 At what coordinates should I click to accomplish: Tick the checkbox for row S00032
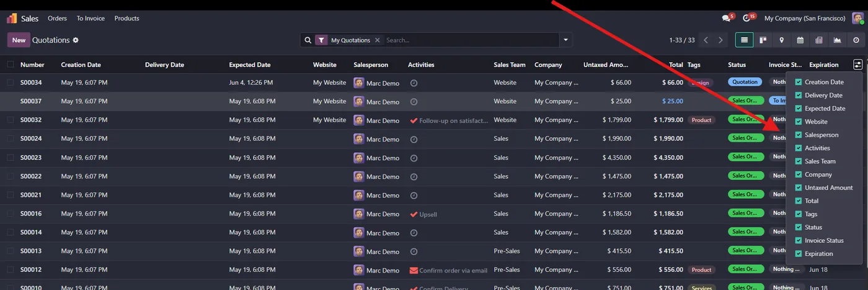[x=11, y=120]
